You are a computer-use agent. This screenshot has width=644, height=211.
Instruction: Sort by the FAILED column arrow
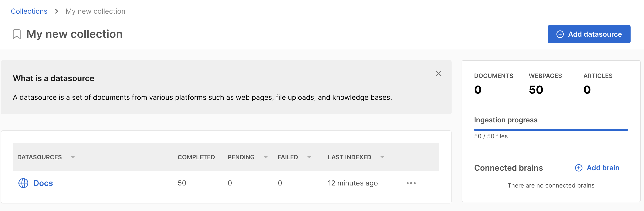(x=309, y=157)
